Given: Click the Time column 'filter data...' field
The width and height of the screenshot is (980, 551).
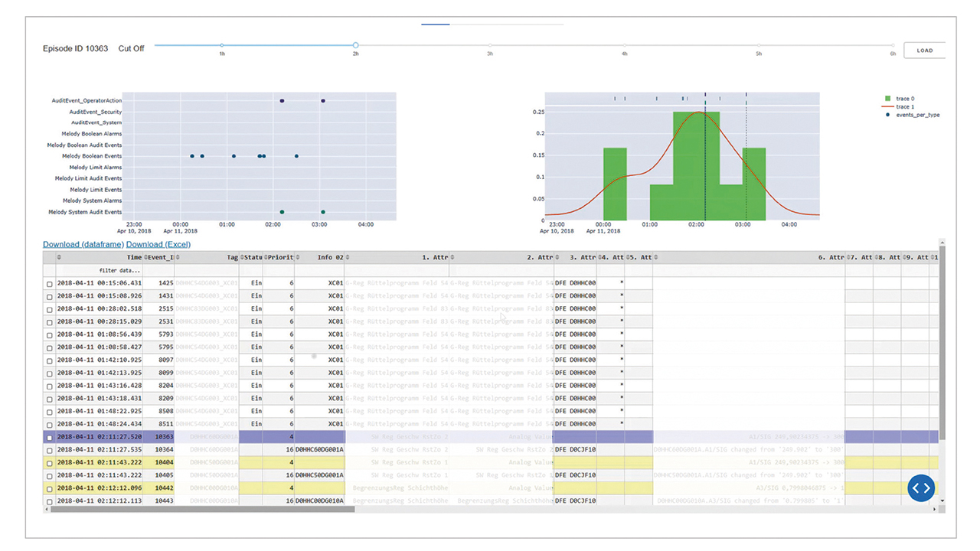Looking at the screenshot, I should coord(100,270).
